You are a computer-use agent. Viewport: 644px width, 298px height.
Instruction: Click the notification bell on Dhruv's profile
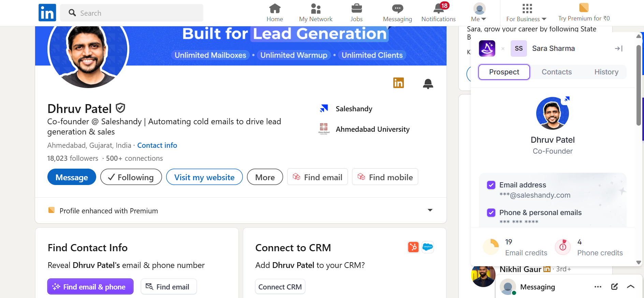point(428,84)
